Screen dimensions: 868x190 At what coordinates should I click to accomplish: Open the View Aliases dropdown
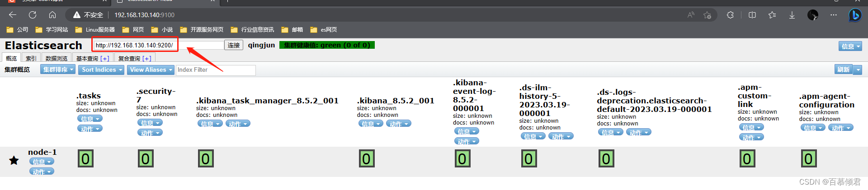(151, 70)
